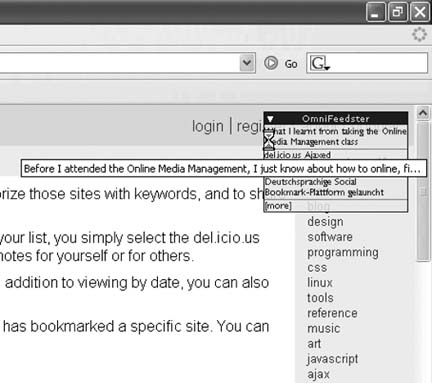Click the scrollbar up arrow
The width and height of the screenshot is (432, 383).
423,113
